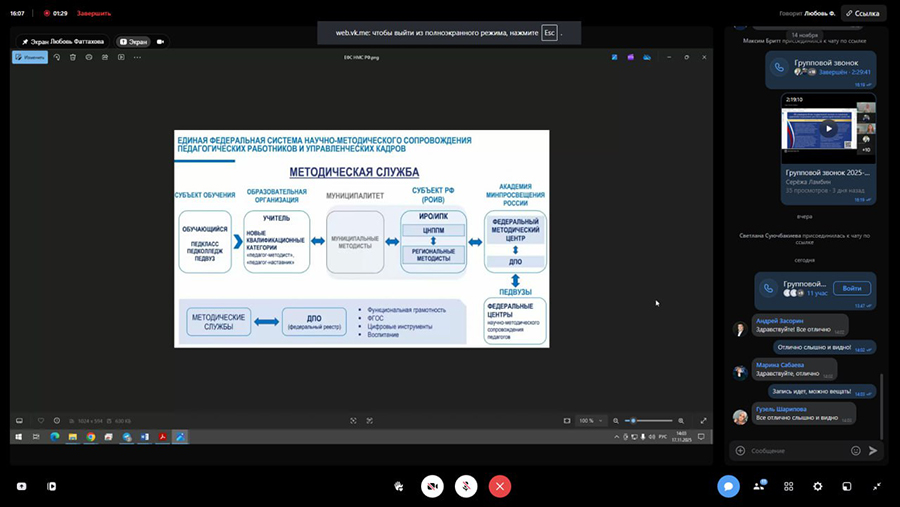The height and width of the screenshot is (507, 900).
Task: Open the grid layout view icon
Action: coord(789,486)
